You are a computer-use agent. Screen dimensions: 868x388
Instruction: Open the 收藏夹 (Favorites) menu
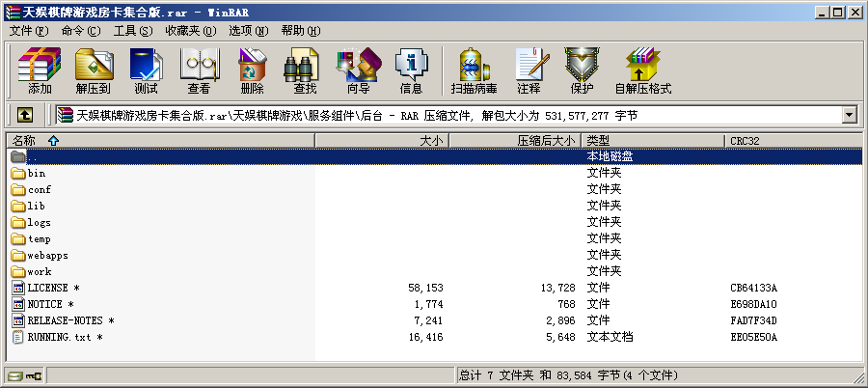click(x=190, y=31)
